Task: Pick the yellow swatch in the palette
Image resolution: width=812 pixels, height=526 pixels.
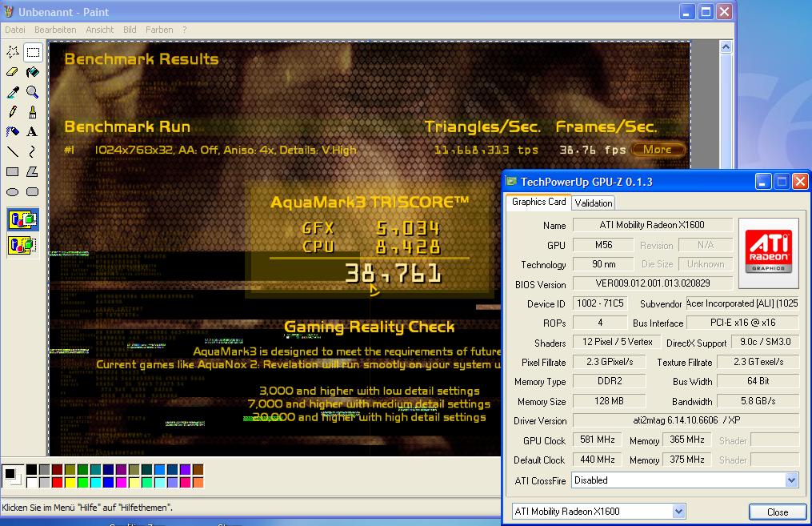Action: pos(70,483)
